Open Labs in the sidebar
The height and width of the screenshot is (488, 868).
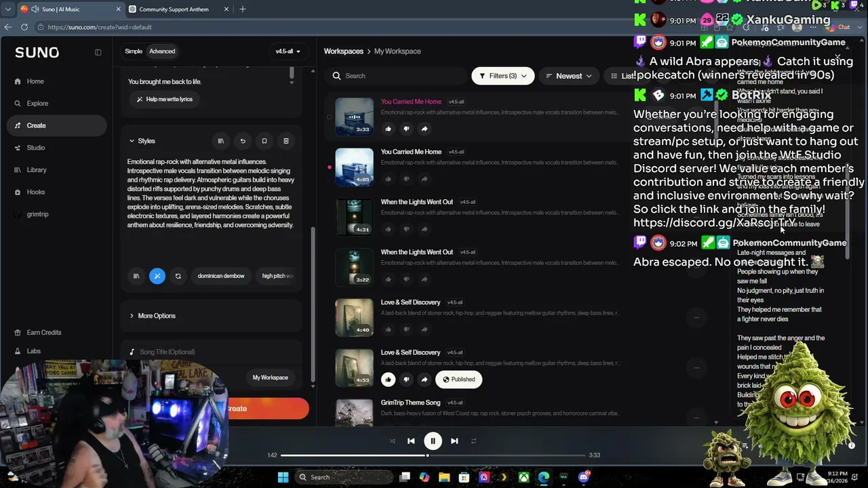34,351
